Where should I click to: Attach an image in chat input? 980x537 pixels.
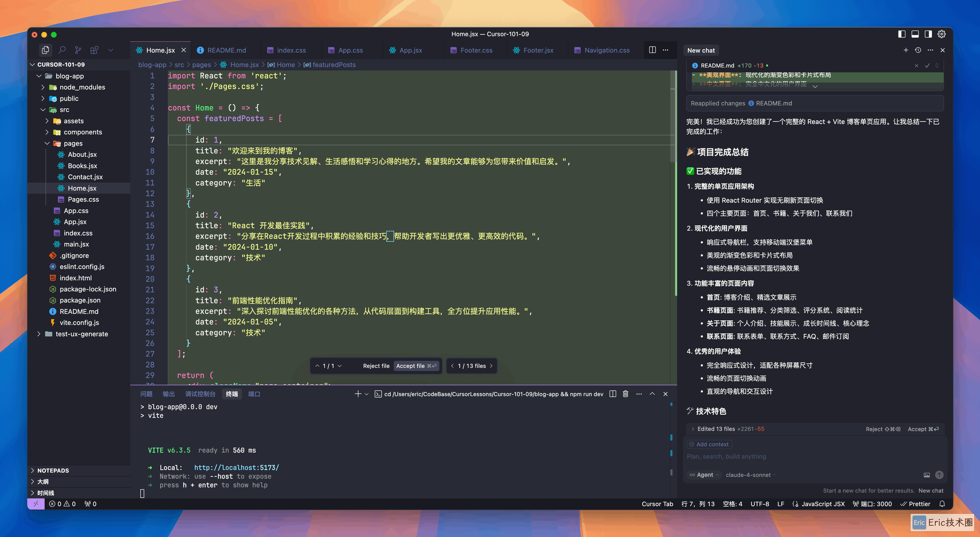pos(927,475)
